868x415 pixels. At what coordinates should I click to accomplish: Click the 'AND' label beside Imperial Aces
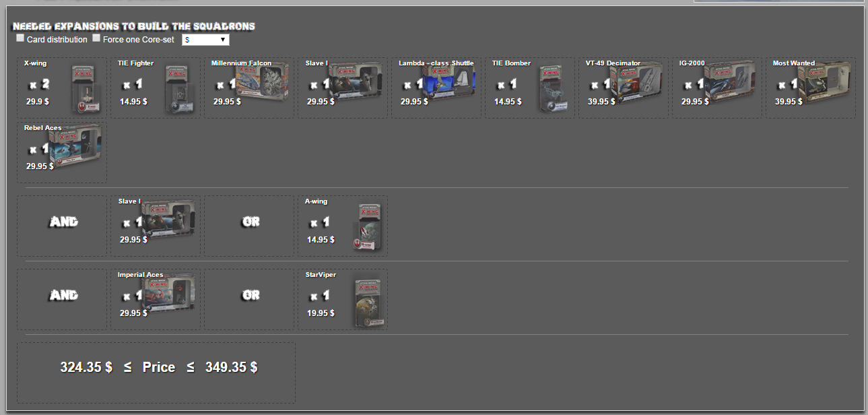tap(64, 295)
